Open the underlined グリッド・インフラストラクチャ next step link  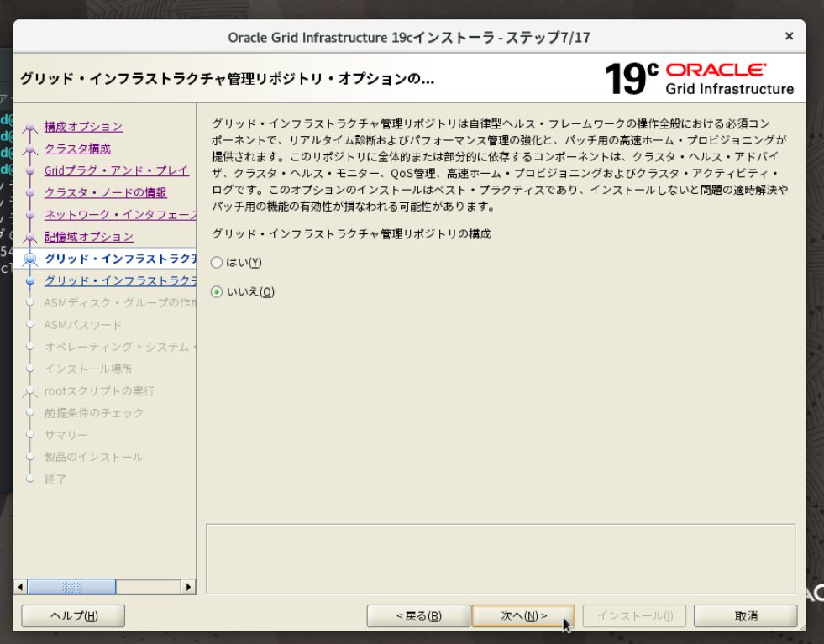point(120,281)
